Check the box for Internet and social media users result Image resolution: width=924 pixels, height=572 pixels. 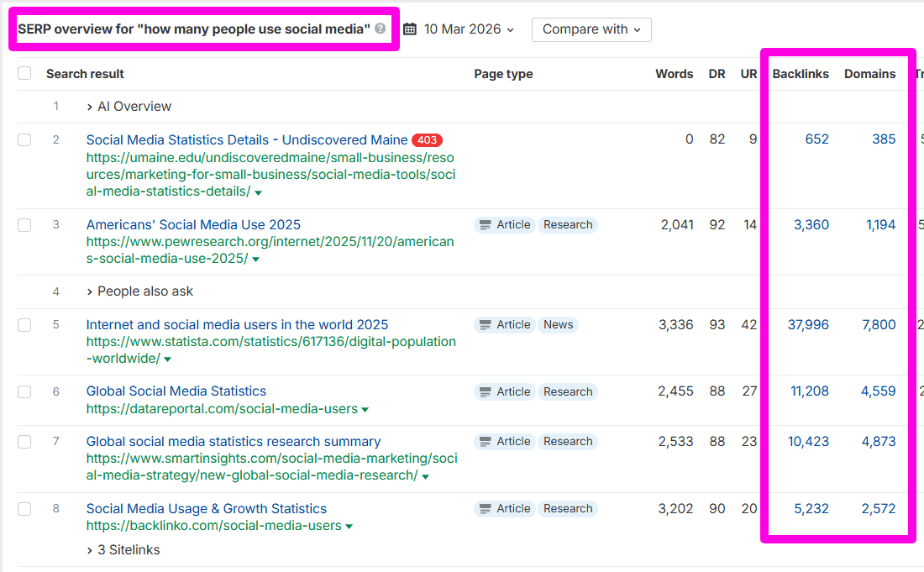(x=24, y=325)
